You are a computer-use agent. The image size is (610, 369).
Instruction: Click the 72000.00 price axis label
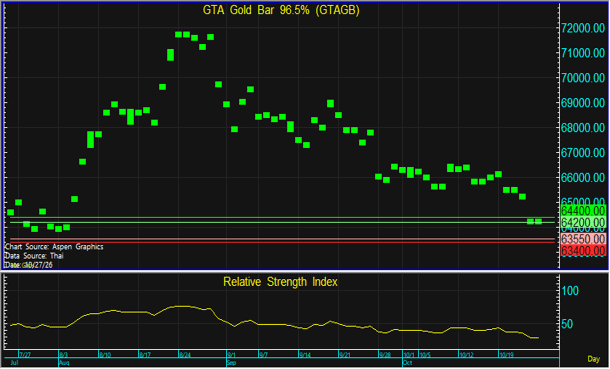coord(583,28)
